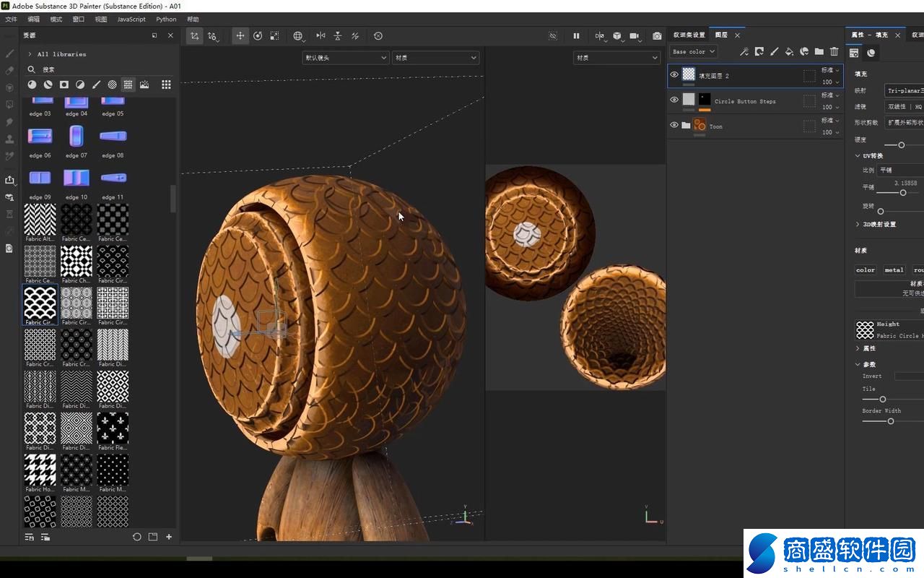Pause viewport rendering with pause icon
This screenshot has width=924, height=578.
pyautogui.click(x=576, y=35)
